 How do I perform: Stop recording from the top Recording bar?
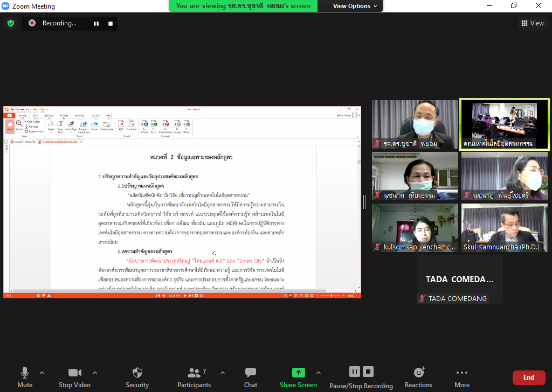pyautogui.click(x=111, y=24)
